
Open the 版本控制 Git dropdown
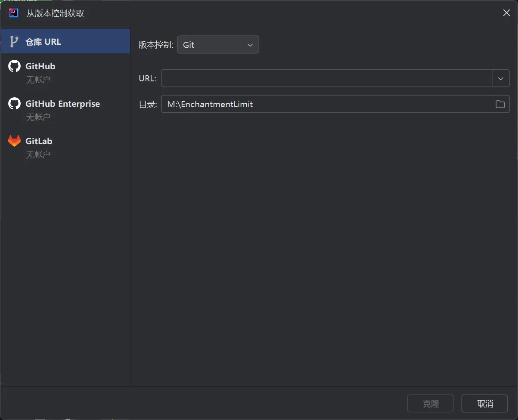218,45
